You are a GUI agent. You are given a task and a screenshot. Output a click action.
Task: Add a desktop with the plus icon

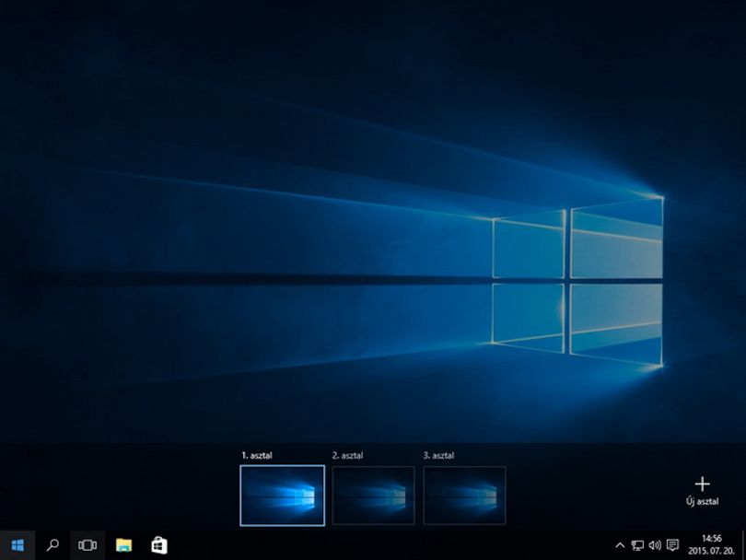coord(702,484)
